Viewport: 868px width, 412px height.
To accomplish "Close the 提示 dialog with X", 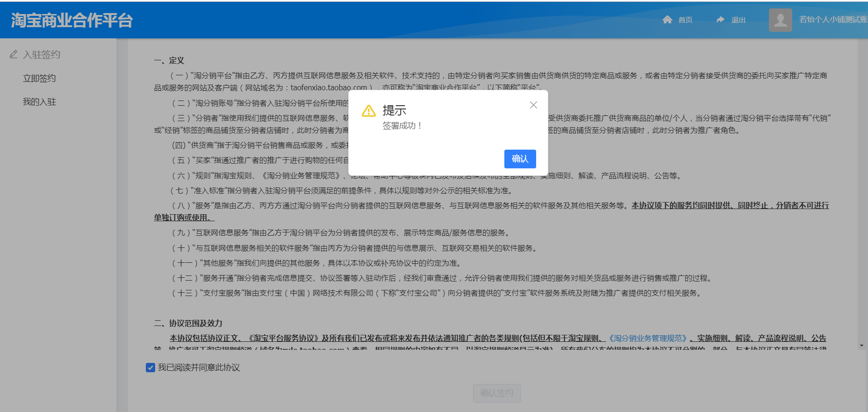I will pyautogui.click(x=533, y=105).
